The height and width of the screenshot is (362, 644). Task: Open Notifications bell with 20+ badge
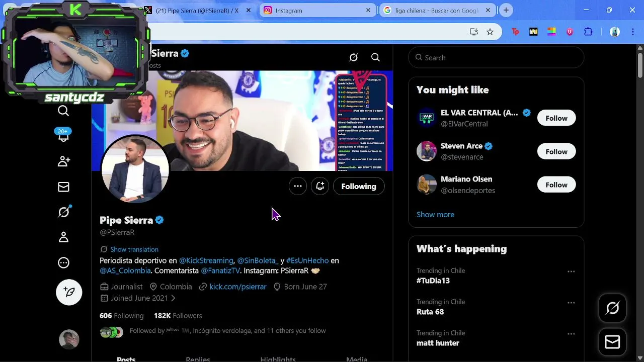tap(63, 135)
